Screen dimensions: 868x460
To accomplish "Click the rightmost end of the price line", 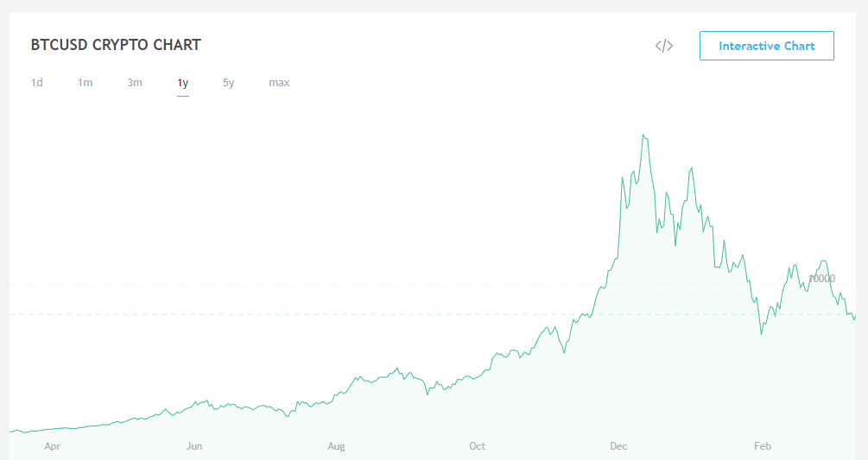I will click(x=856, y=315).
